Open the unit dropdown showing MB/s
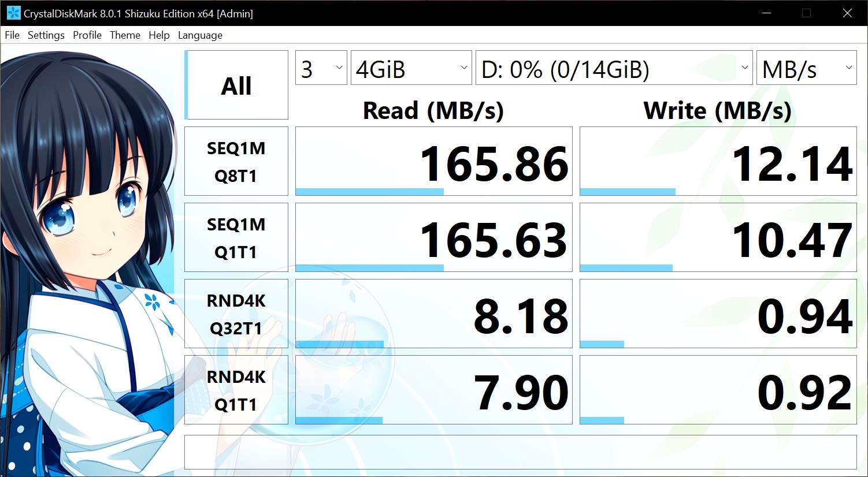 tap(807, 68)
